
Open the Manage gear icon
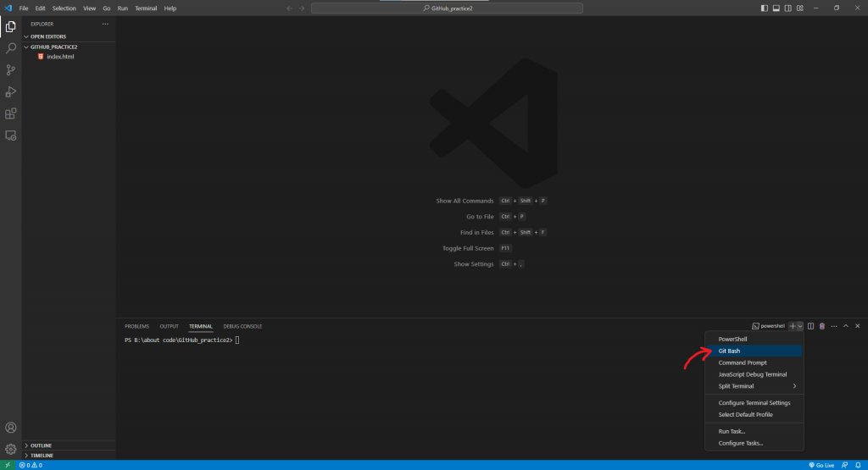tap(10, 449)
